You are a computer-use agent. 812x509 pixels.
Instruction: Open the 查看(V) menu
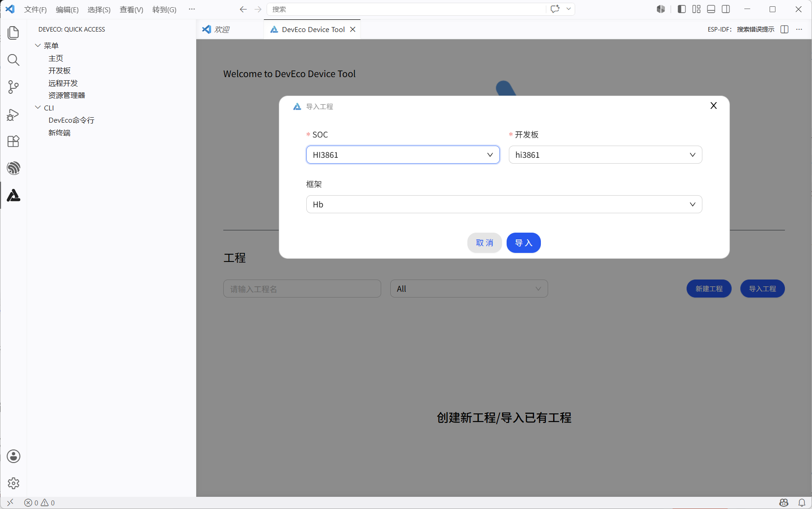point(131,9)
